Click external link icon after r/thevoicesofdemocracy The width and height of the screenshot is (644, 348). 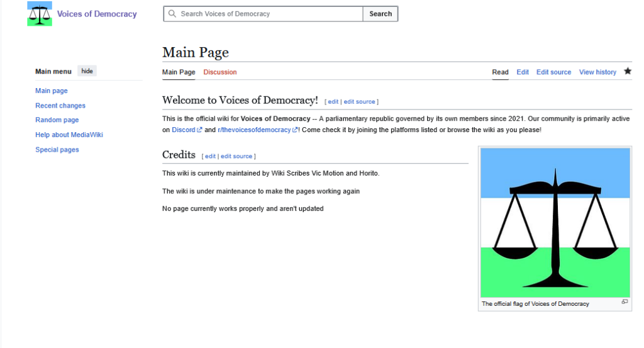tap(294, 130)
